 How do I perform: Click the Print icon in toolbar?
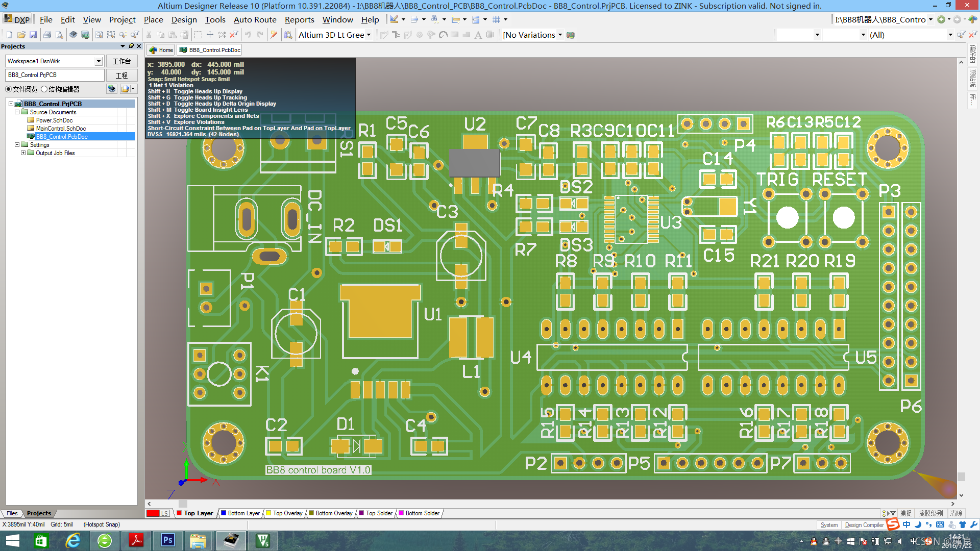pos(47,35)
